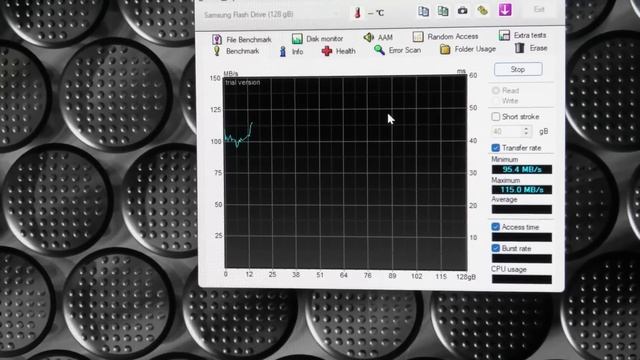Click the Maximum 115.0 MB/s value
640x360 pixels.
522,190
